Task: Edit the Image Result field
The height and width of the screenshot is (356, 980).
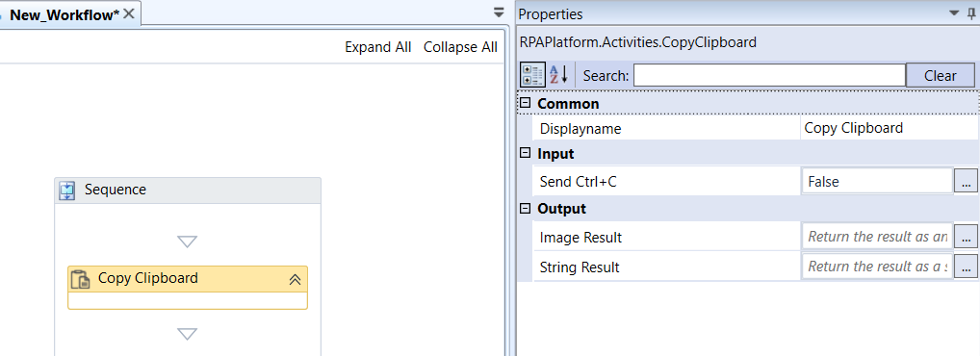Action: pos(876,238)
